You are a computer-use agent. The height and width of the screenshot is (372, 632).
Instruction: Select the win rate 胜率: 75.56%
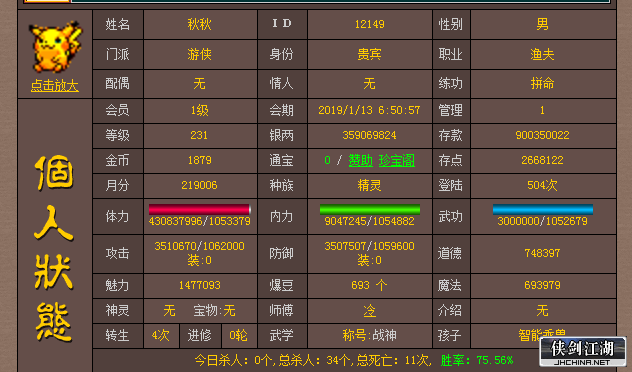[x=477, y=360]
